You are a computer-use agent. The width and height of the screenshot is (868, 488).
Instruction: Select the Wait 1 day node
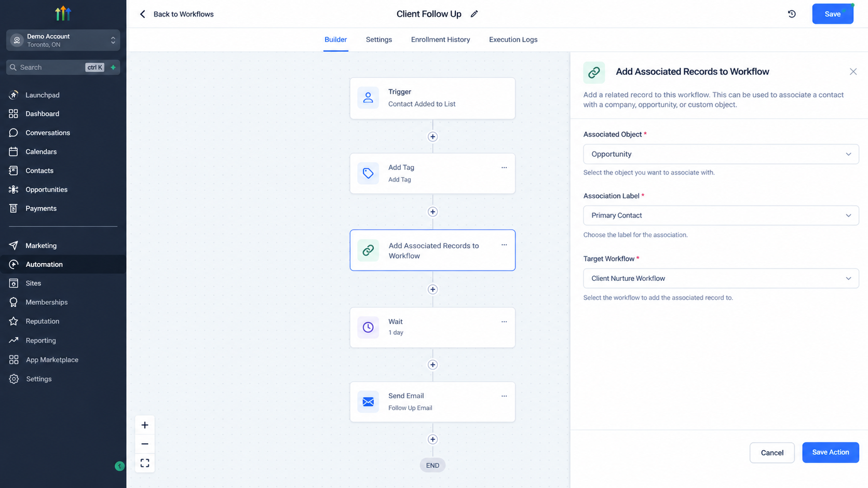[432, 327]
